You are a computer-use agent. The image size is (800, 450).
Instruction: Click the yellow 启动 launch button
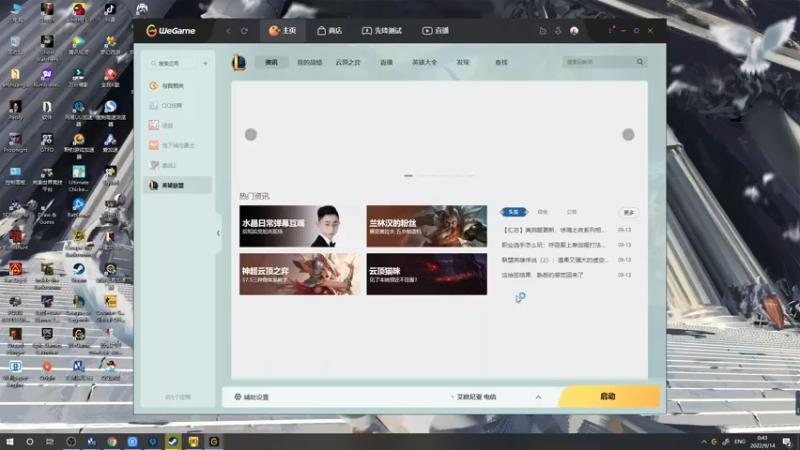point(609,396)
